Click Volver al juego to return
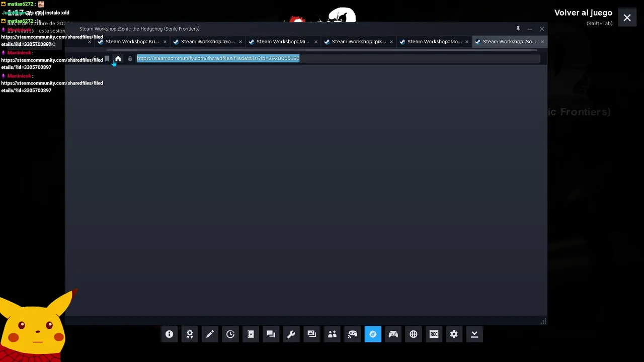Screen dimensions: 644x362 point(583,13)
